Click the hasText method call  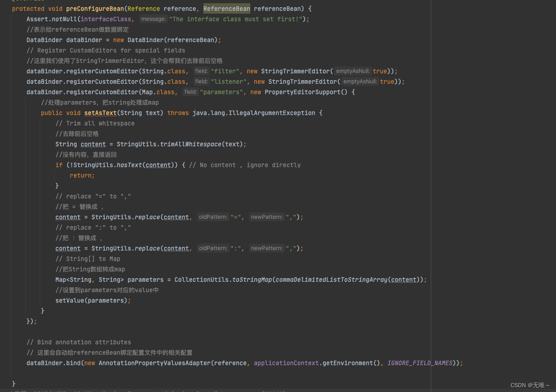point(129,165)
